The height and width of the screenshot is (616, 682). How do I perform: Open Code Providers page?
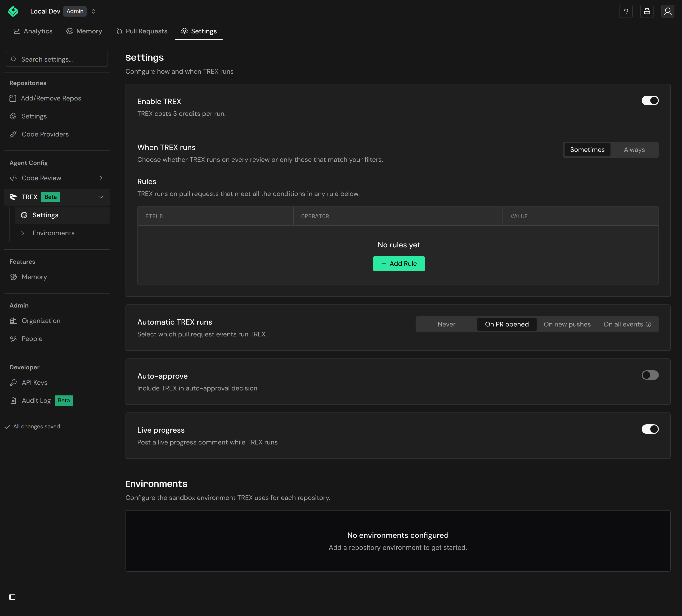click(57, 134)
